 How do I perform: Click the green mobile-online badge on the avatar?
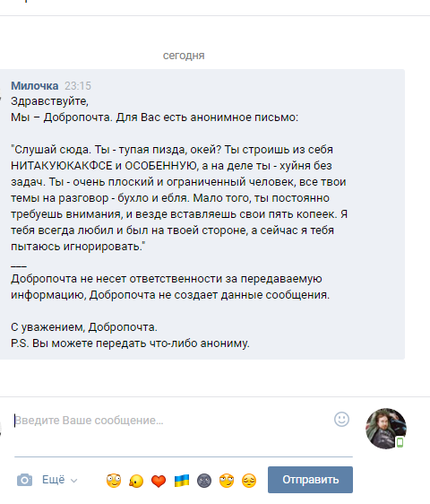pos(400,442)
